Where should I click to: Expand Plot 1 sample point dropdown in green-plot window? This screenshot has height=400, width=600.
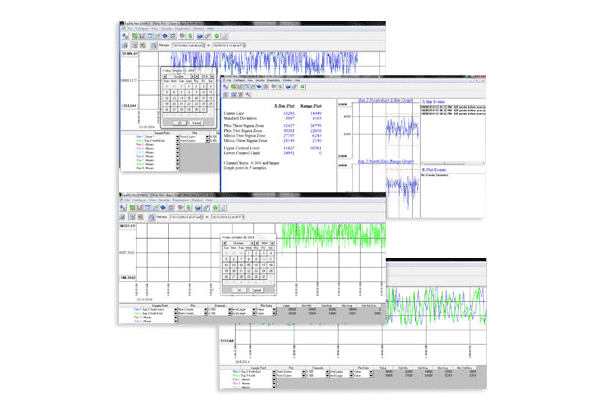pos(176,309)
